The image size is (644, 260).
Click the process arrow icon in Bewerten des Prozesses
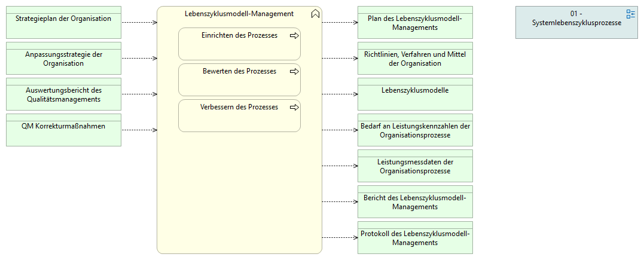click(294, 72)
